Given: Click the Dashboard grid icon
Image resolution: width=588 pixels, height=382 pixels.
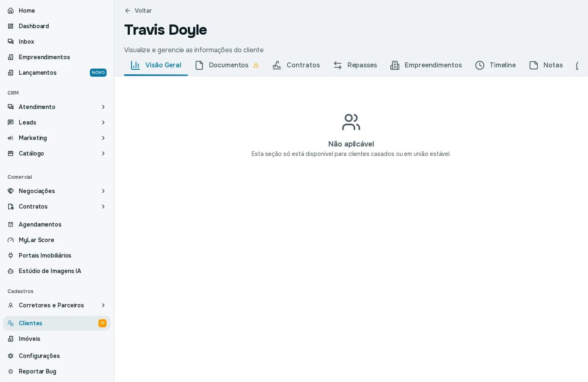Looking at the screenshot, I should pos(11,26).
